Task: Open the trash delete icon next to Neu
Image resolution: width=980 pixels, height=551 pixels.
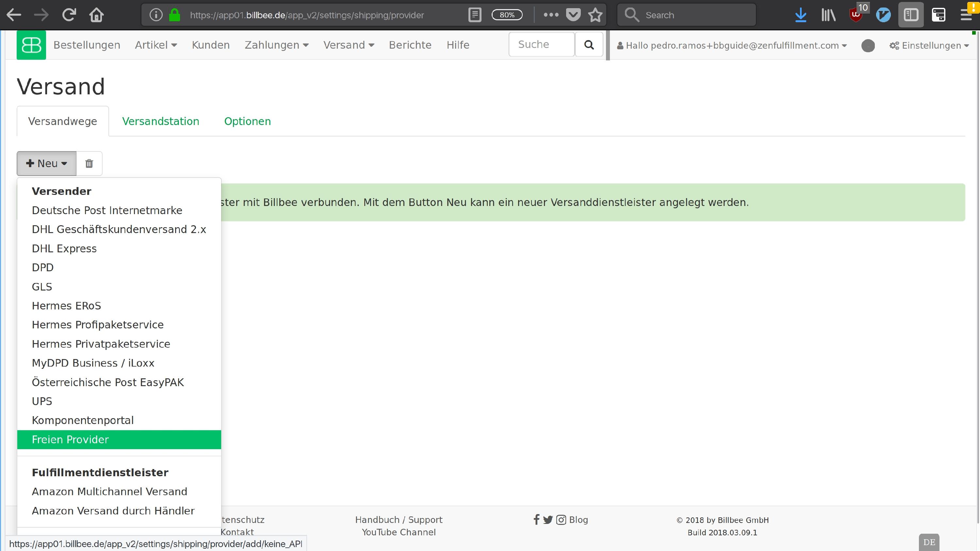Action: 89,163
